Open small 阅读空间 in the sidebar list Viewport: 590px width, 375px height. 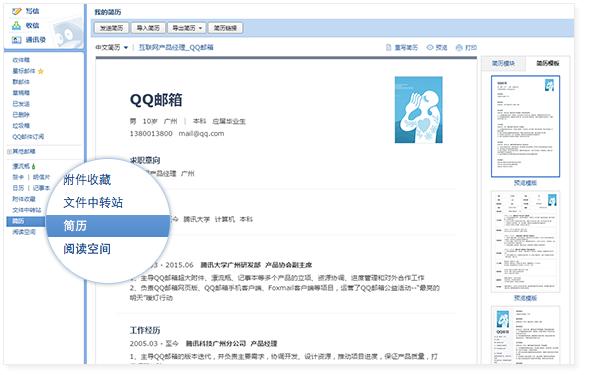pos(24,232)
